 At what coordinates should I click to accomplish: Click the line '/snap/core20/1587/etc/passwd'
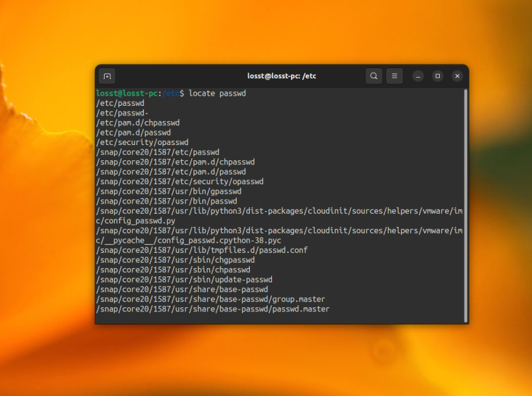coord(158,152)
